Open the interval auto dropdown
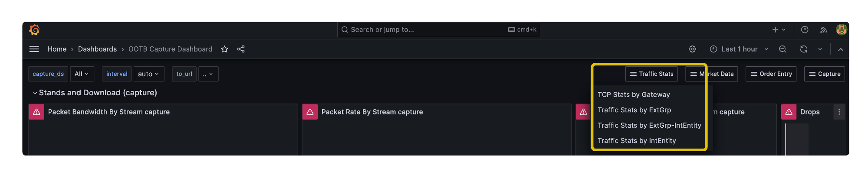Image resolution: width=868 pixels, height=175 pixels. tap(149, 74)
